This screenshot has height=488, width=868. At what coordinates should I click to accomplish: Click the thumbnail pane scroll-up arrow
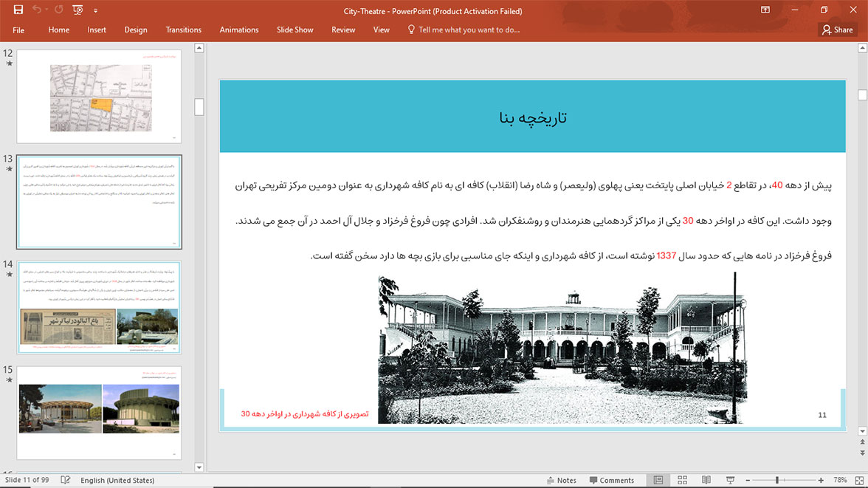[x=199, y=48]
